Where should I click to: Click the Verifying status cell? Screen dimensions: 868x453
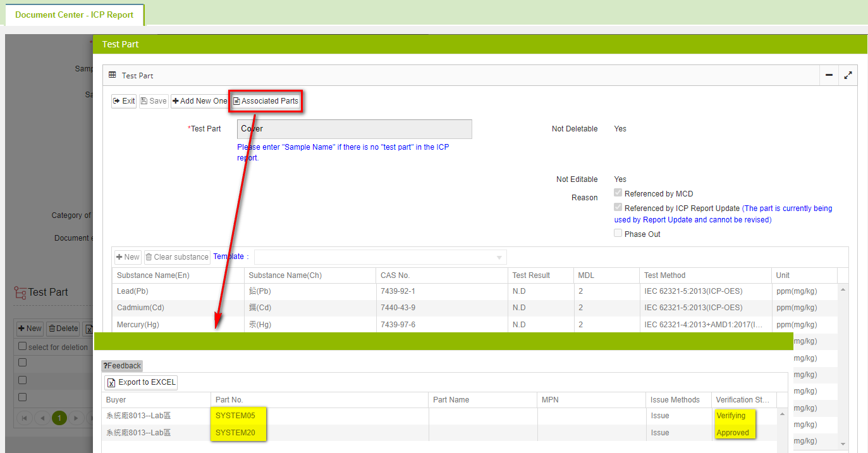tap(731, 416)
